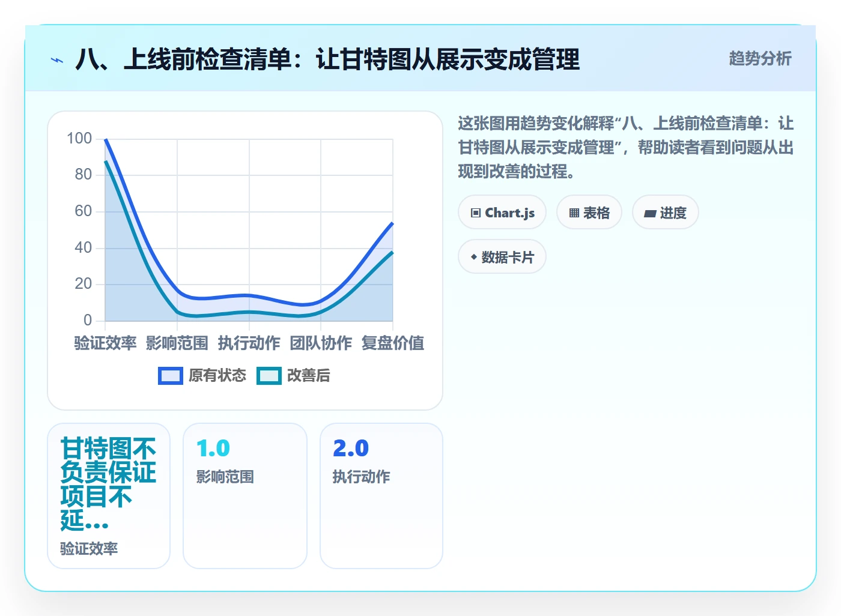Click the 团队协作 axis label

[321, 343]
